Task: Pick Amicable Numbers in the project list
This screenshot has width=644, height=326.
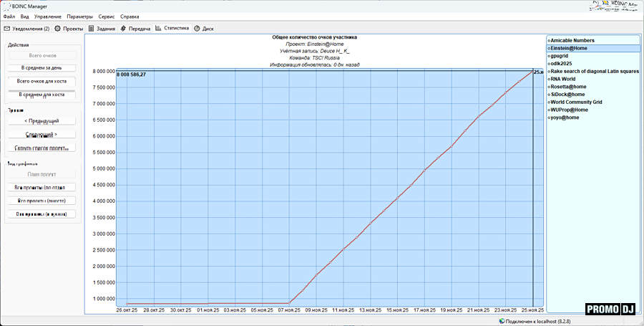Action: point(572,40)
